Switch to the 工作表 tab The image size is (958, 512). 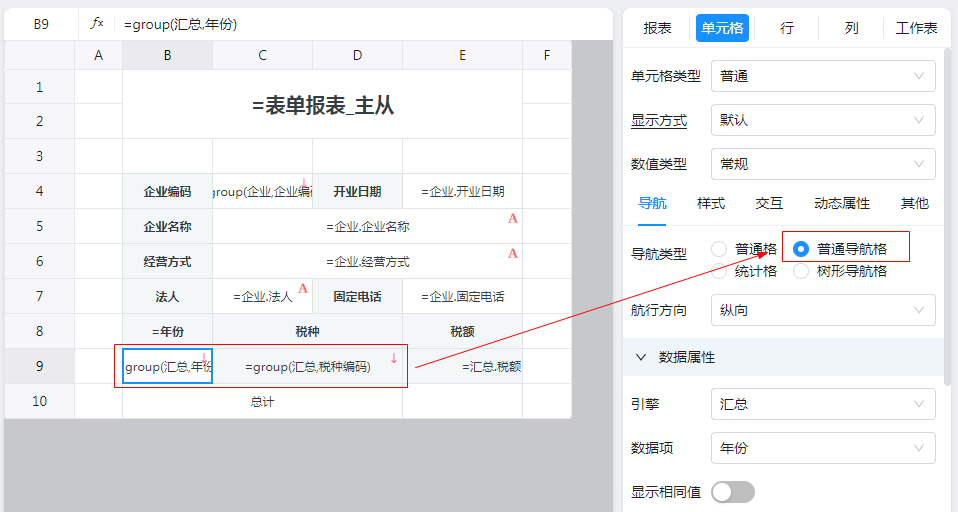point(916,28)
